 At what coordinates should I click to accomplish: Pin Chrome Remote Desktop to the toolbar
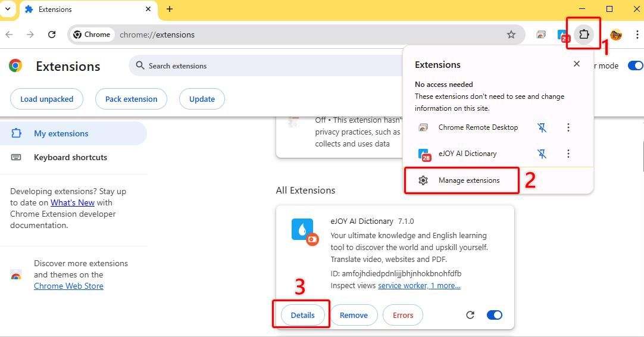point(542,127)
